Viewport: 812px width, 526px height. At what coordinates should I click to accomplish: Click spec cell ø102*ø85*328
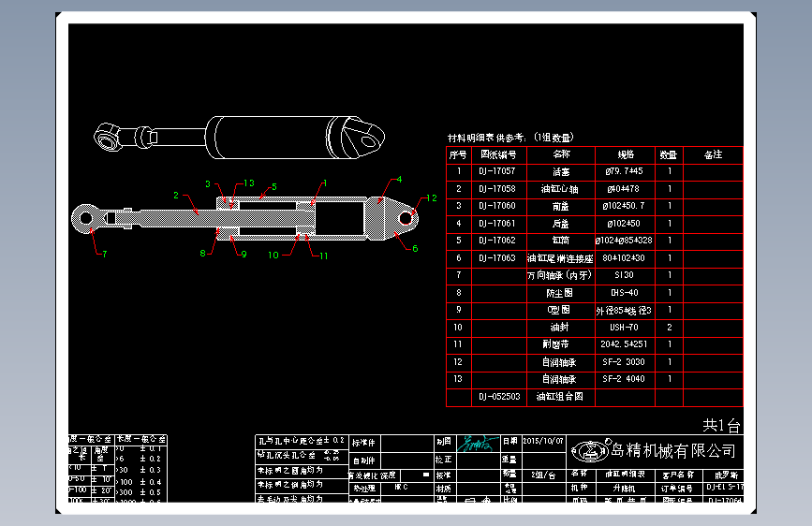coord(625,241)
